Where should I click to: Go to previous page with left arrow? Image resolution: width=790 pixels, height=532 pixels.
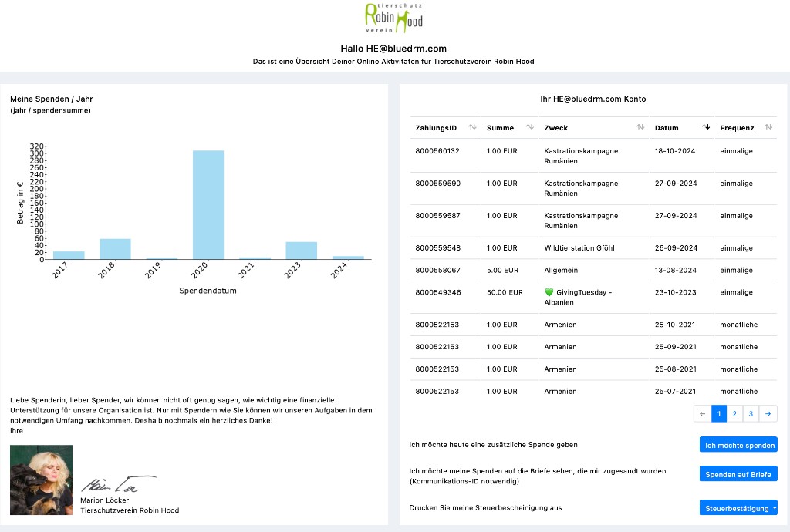[x=702, y=414]
